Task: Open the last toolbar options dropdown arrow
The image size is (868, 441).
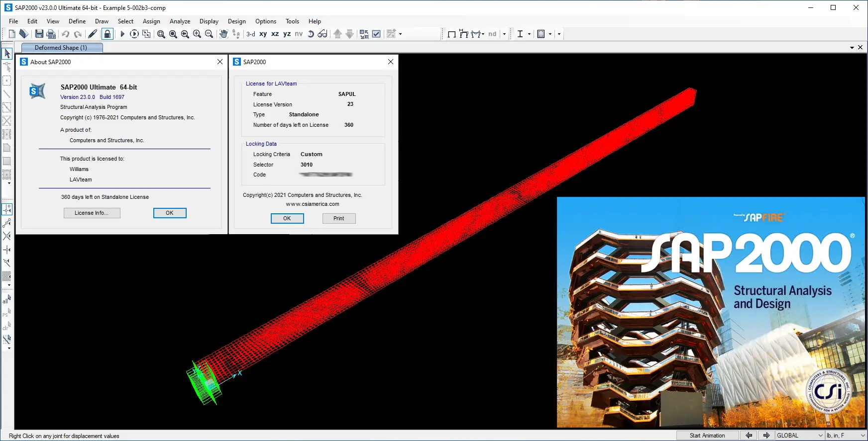Action: coord(559,34)
